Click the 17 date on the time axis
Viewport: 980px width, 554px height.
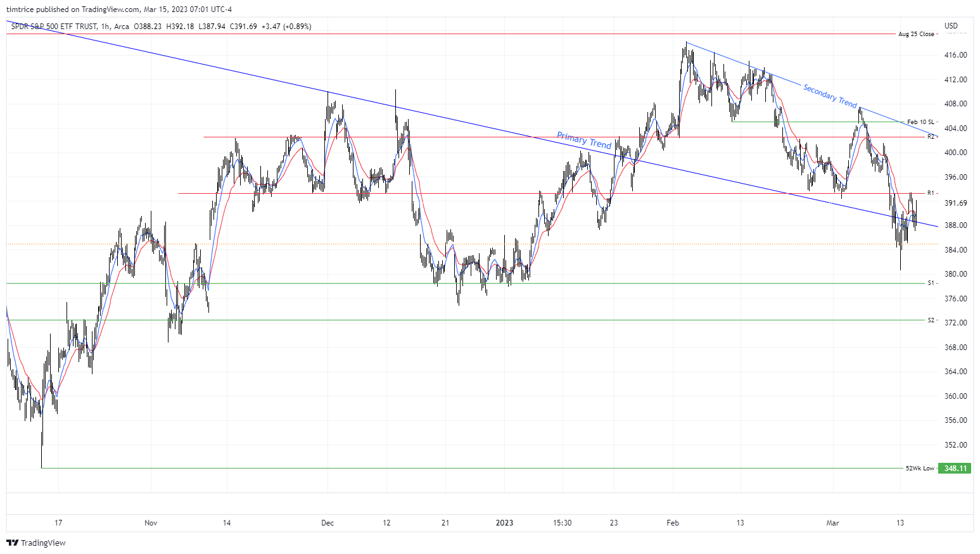coord(58,523)
